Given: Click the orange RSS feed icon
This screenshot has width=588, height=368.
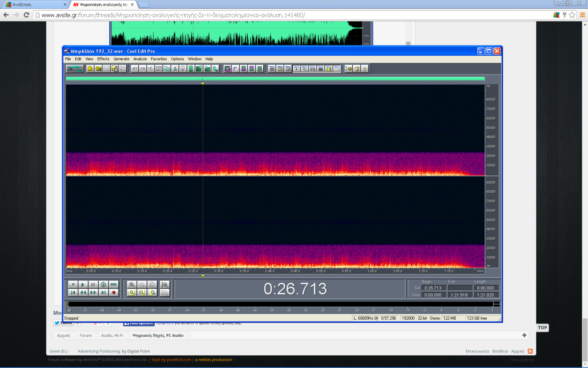Looking at the screenshot, I should tap(530, 351).
